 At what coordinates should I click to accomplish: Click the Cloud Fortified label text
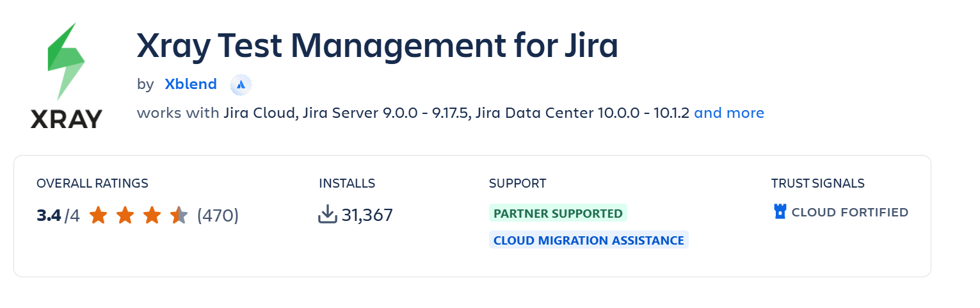850,213
